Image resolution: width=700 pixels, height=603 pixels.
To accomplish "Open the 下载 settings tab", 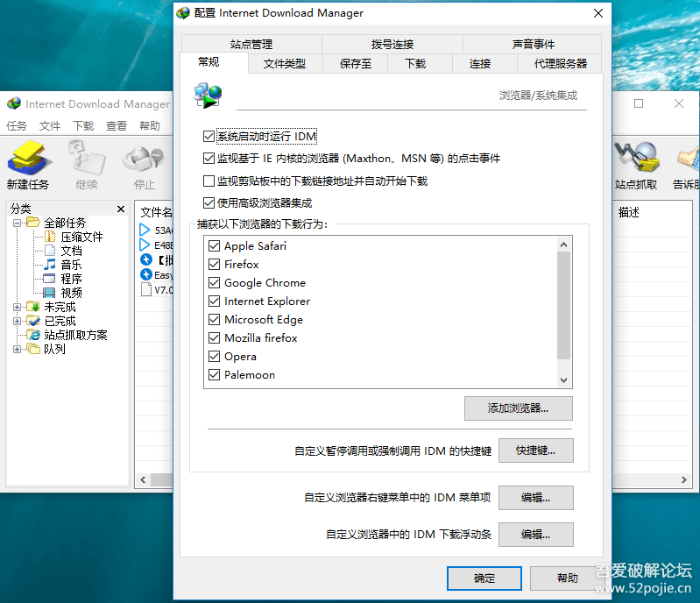I will [415, 63].
